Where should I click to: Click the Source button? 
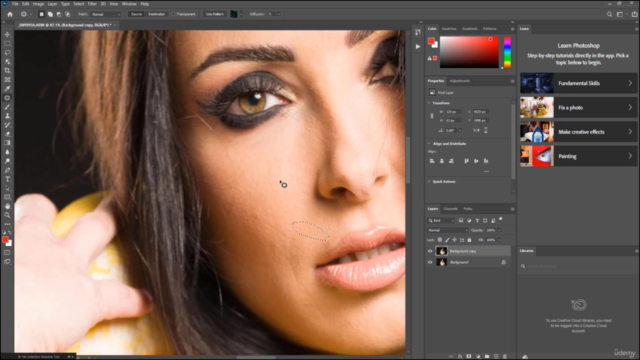pyautogui.click(x=136, y=14)
